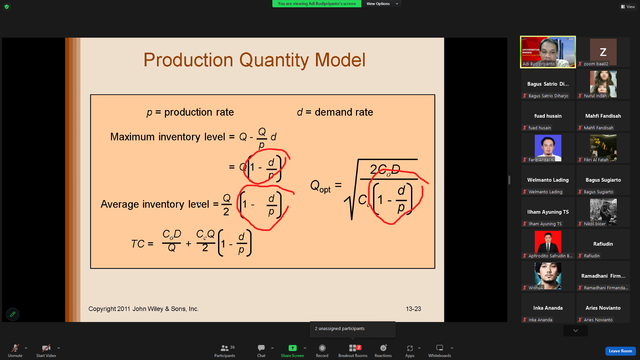
Task: Click the muted mic icon for Rafiudin
Action: tap(580, 256)
